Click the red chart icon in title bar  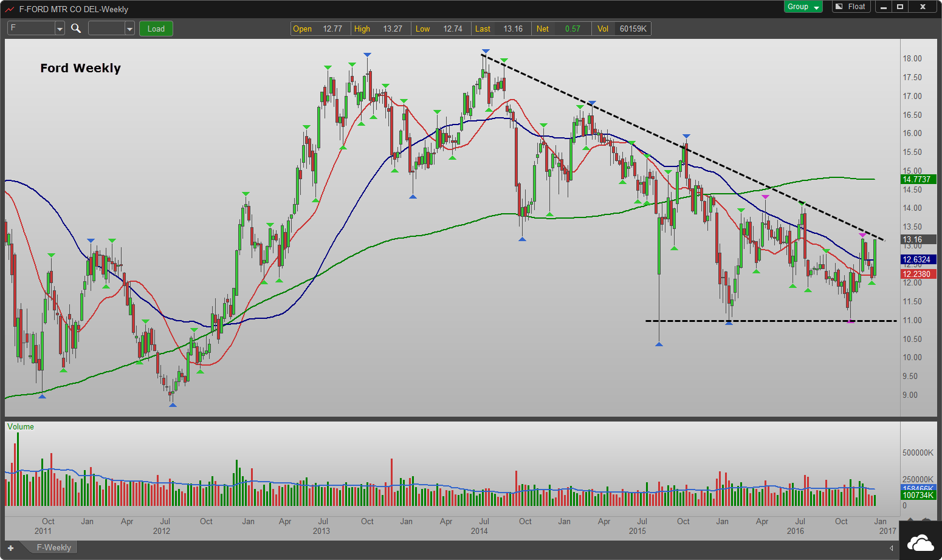click(9, 9)
